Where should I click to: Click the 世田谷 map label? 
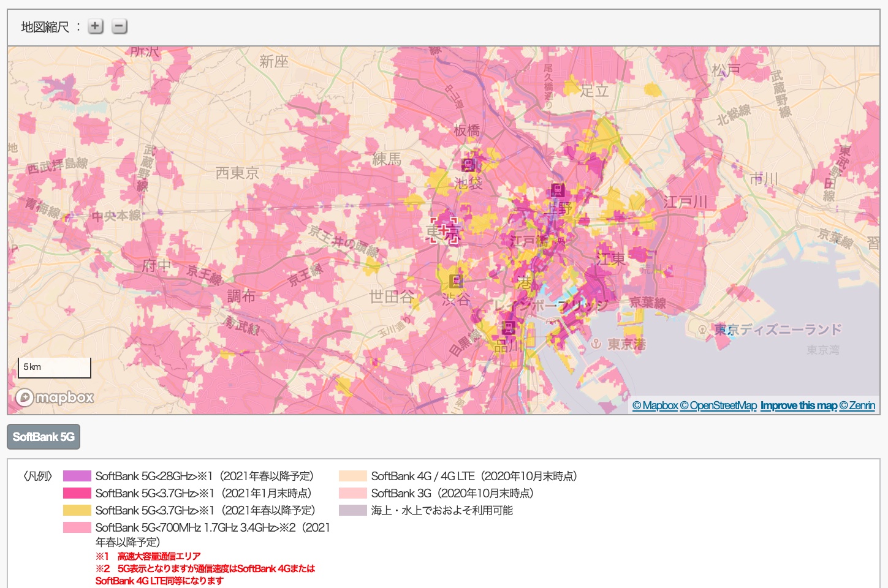coord(392,297)
